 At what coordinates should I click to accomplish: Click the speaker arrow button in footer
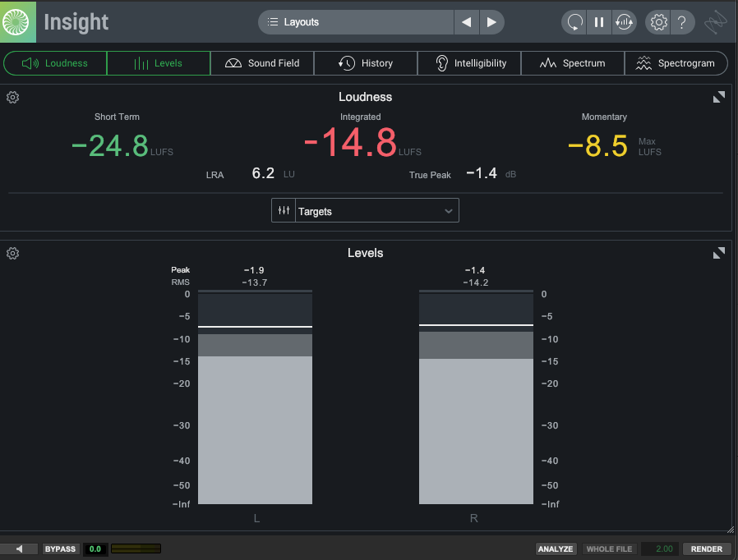coord(19,549)
